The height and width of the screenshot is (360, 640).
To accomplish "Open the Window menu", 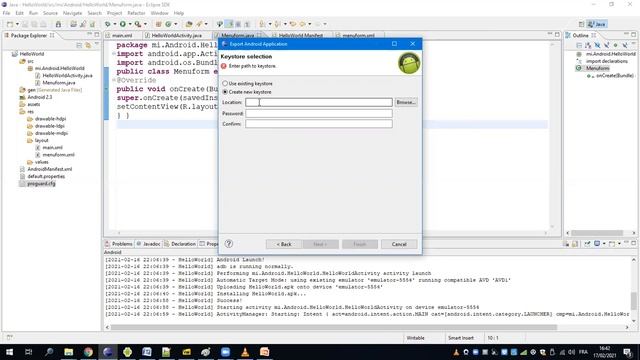I will [x=159, y=13].
